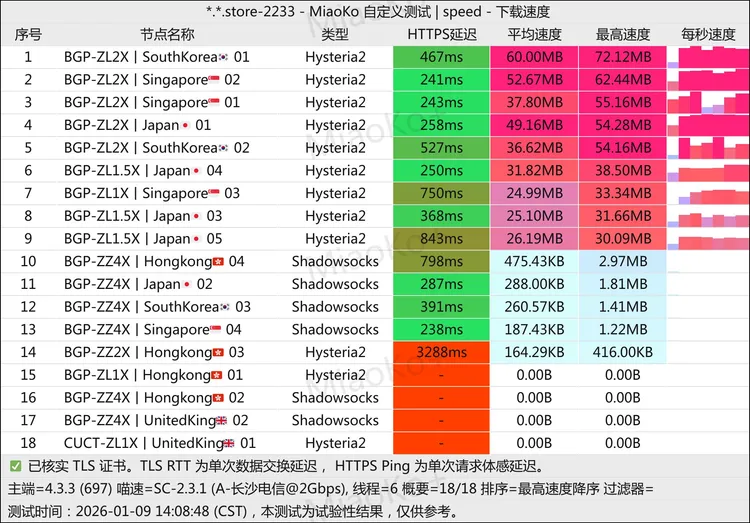Image resolution: width=750 pixels, height=523 pixels.
Task: Click the Hong Kong flag in row 15
Action: pos(218,376)
